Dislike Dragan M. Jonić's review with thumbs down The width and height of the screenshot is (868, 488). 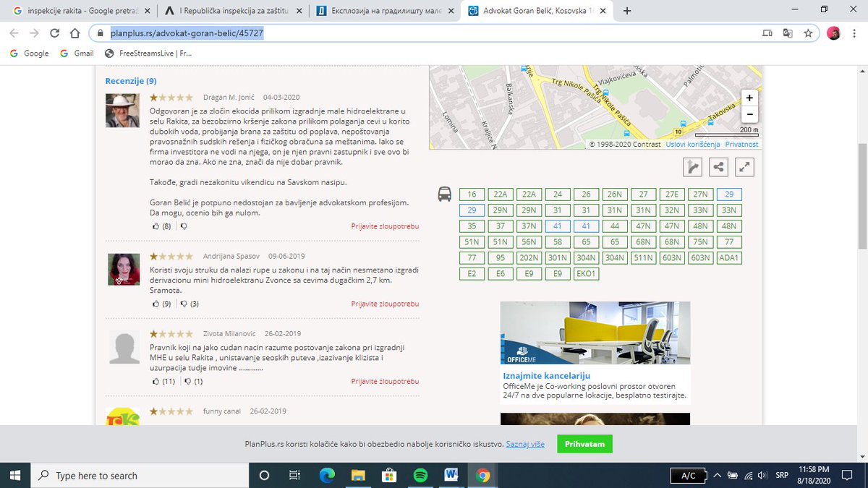pos(184,226)
